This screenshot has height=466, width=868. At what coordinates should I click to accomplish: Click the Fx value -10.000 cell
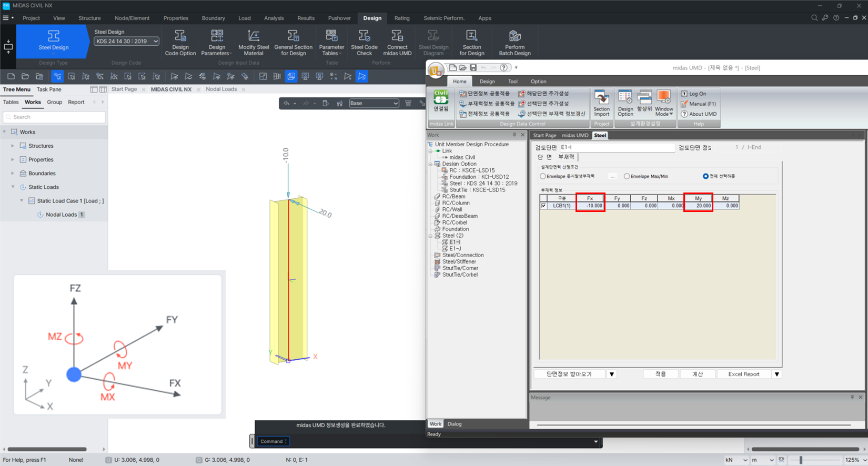click(590, 206)
